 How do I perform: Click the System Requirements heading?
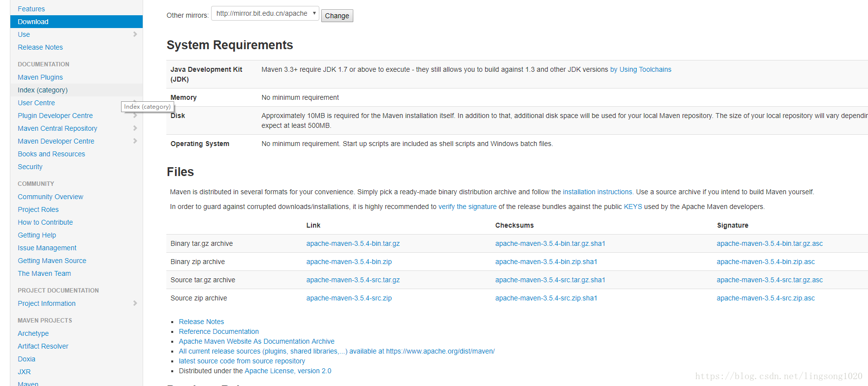coord(230,45)
